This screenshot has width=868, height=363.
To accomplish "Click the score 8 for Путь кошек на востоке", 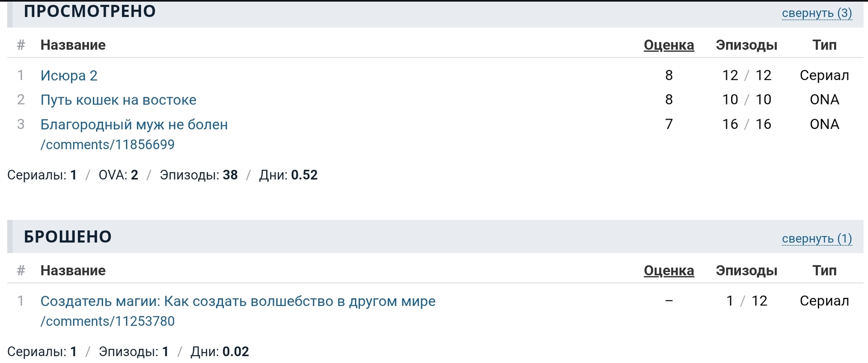I will pyautogui.click(x=669, y=100).
